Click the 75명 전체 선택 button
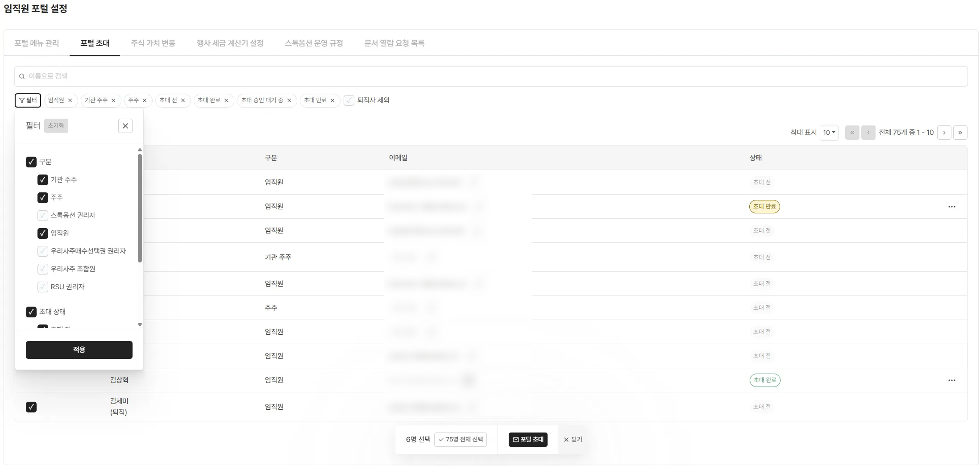 coord(461,439)
